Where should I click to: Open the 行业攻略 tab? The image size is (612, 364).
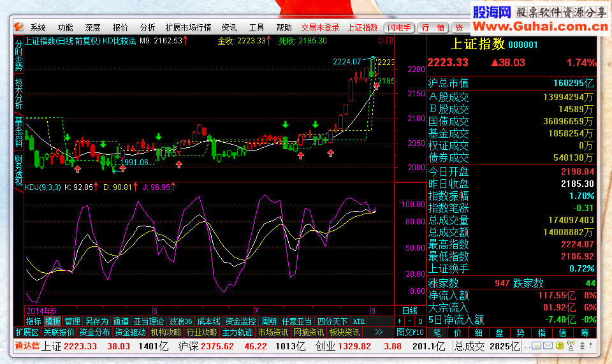tap(201, 332)
